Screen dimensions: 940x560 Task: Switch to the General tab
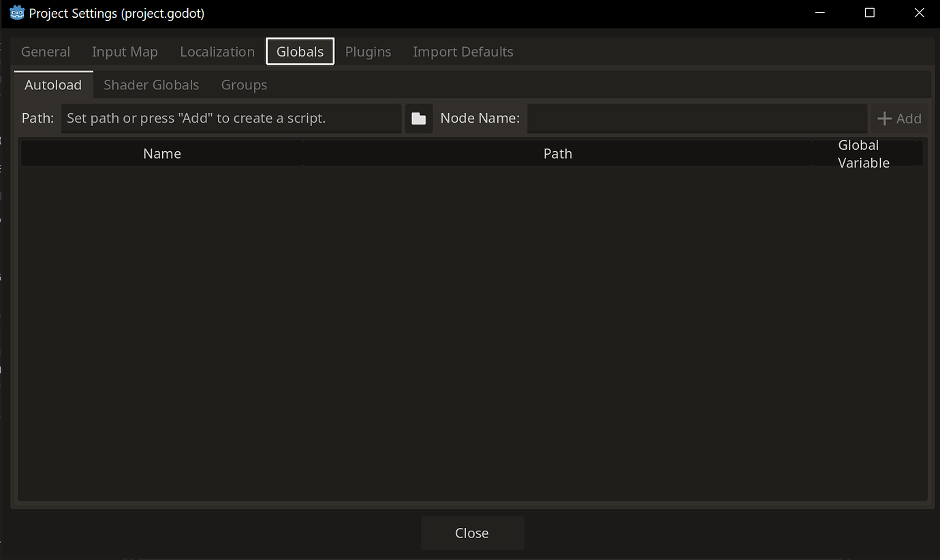45,51
